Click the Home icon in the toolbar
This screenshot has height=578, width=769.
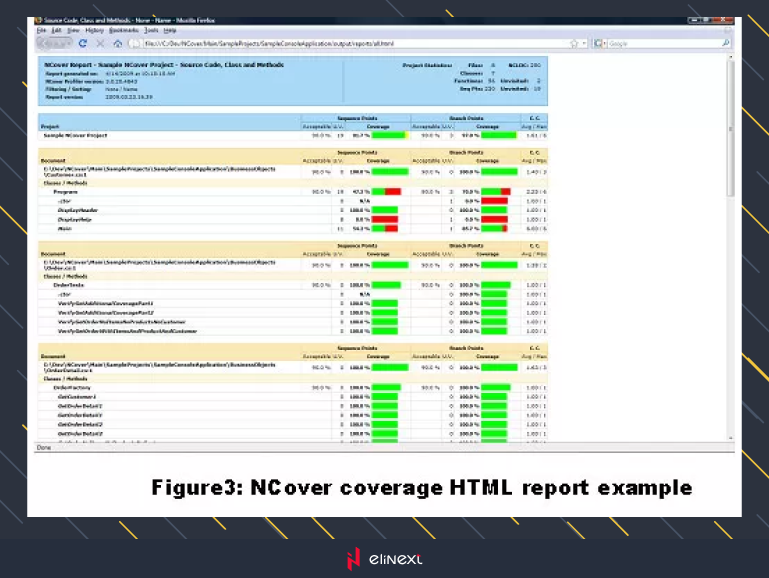tap(118, 44)
